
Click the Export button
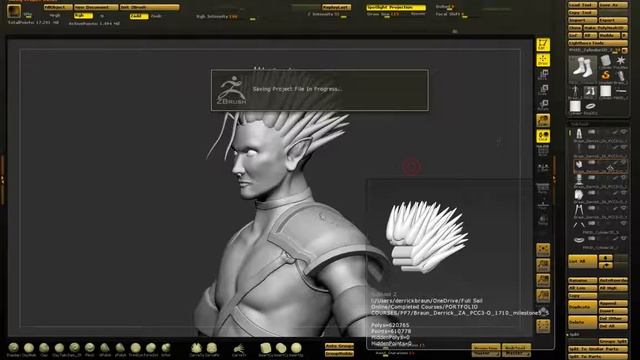tap(613, 20)
